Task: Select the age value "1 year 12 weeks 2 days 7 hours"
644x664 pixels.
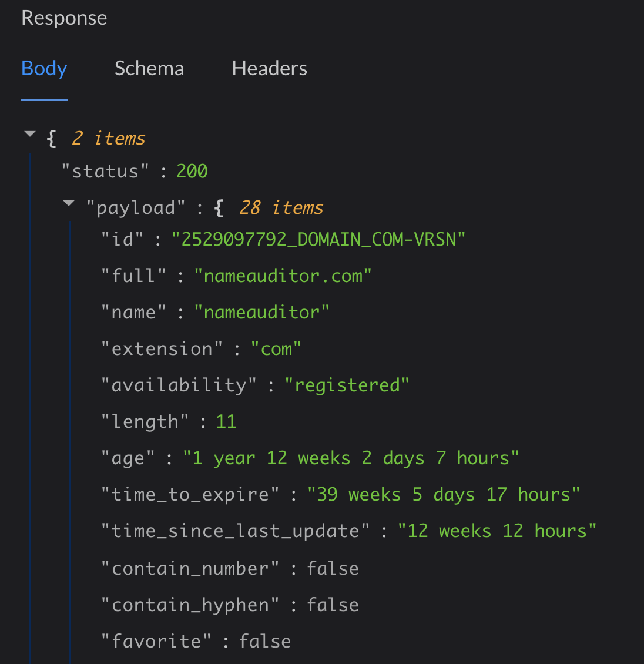Action: 351,458
